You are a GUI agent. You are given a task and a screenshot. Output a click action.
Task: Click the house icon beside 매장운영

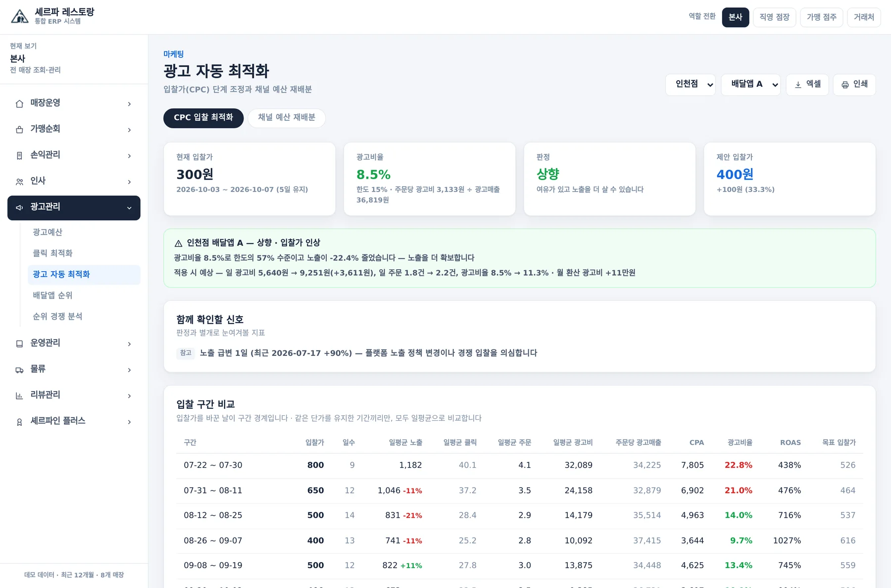(x=19, y=103)
